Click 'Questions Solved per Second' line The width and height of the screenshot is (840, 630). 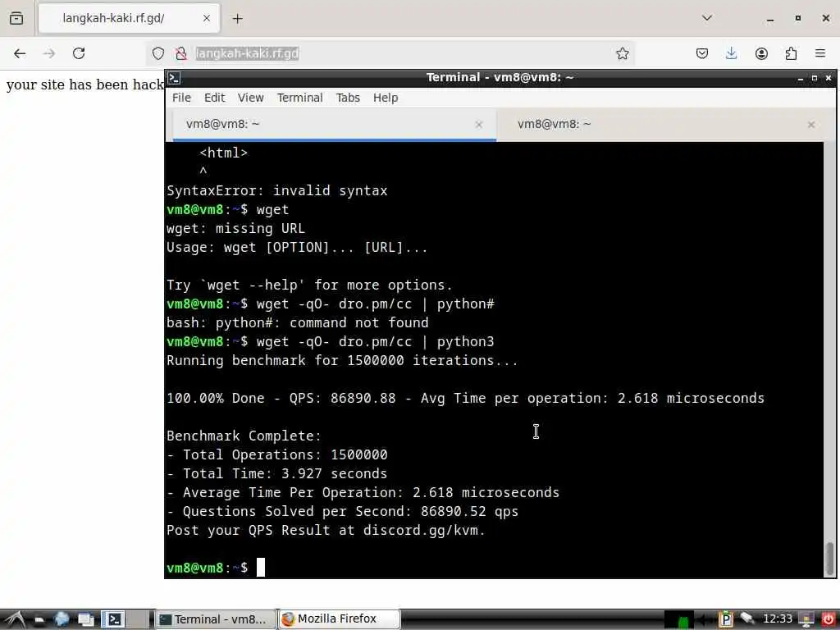(342, 512)
